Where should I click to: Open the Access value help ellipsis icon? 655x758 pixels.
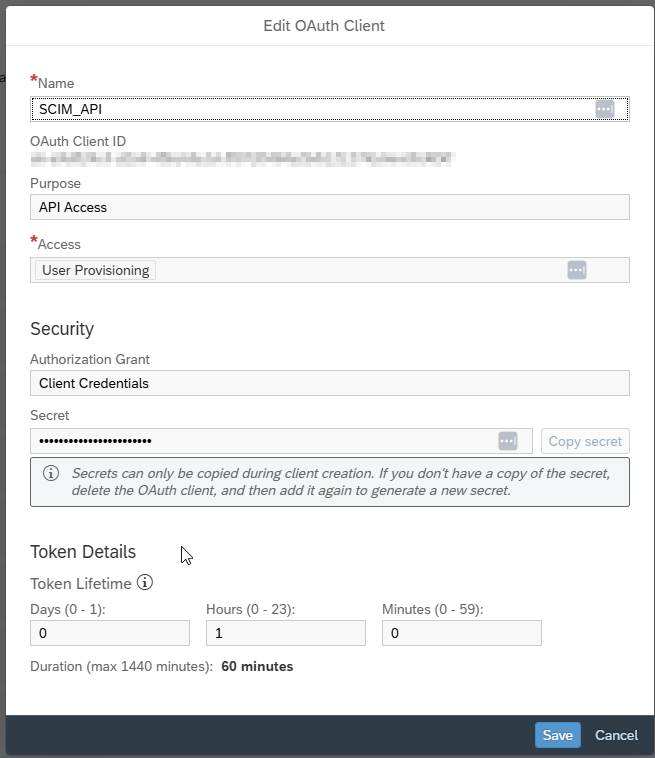click(576, 270)
